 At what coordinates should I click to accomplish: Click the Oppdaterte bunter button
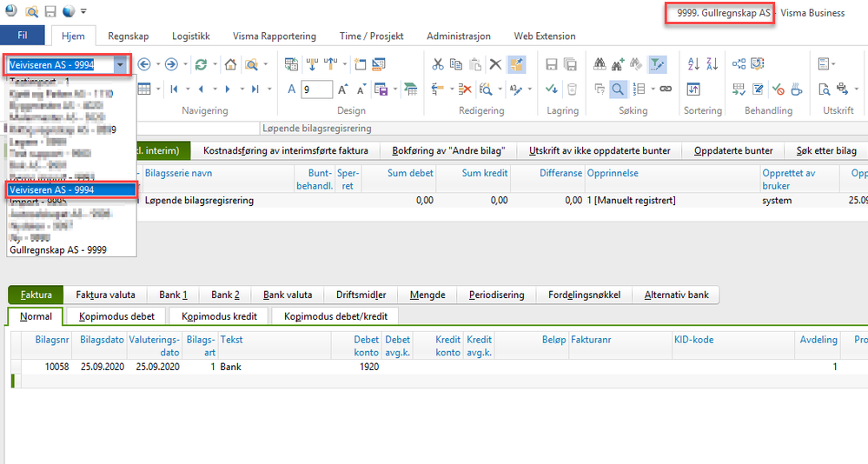pos(733,150)
